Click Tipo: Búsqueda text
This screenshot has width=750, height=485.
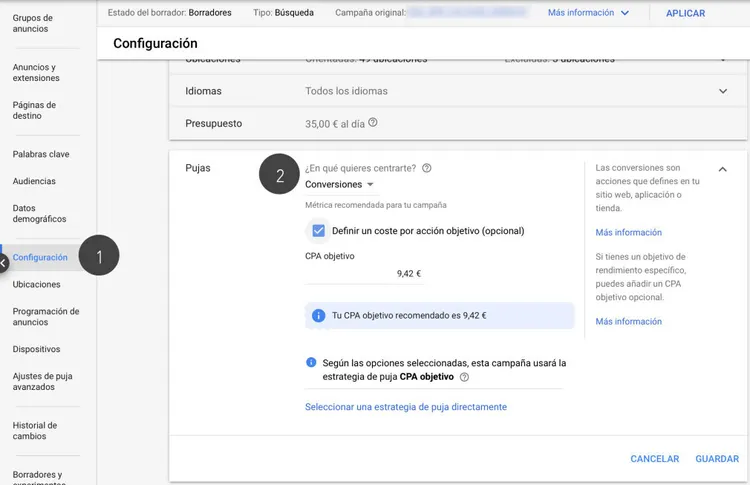pos(283,12)
